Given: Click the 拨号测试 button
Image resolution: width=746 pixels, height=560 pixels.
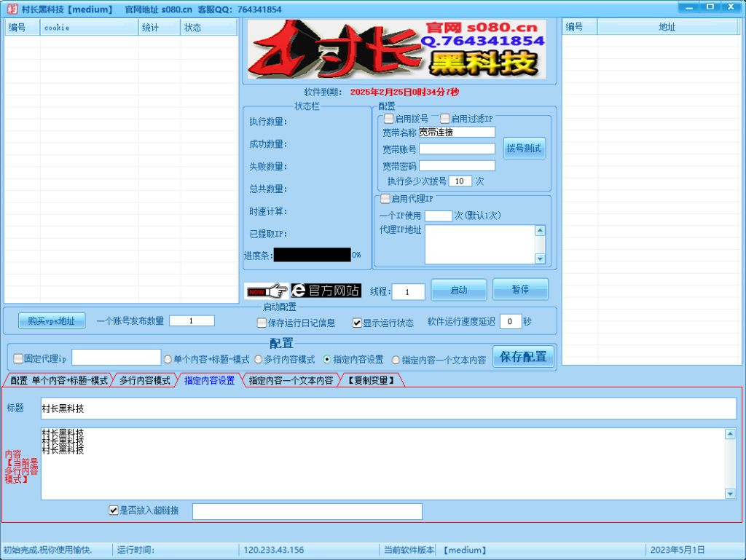Looking at the screenshot, I should [x=524, y=148].
